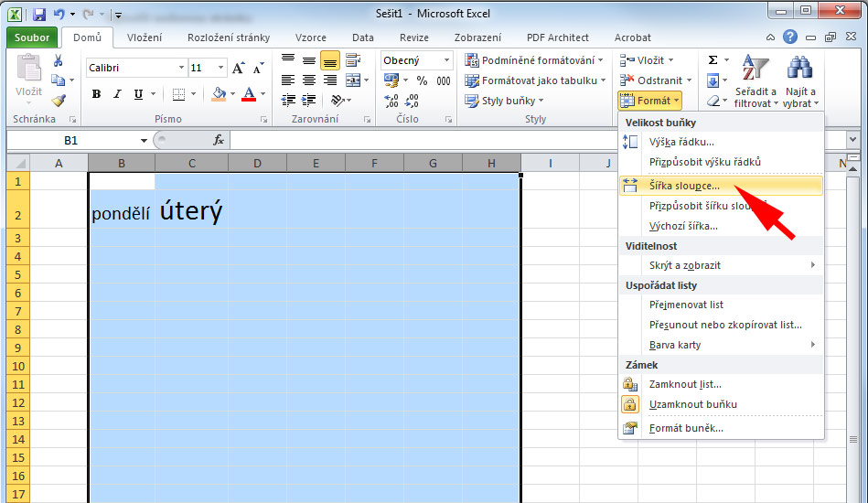
Task: Click the select-all corner of the sheet
Action: (x=18, y=163)
